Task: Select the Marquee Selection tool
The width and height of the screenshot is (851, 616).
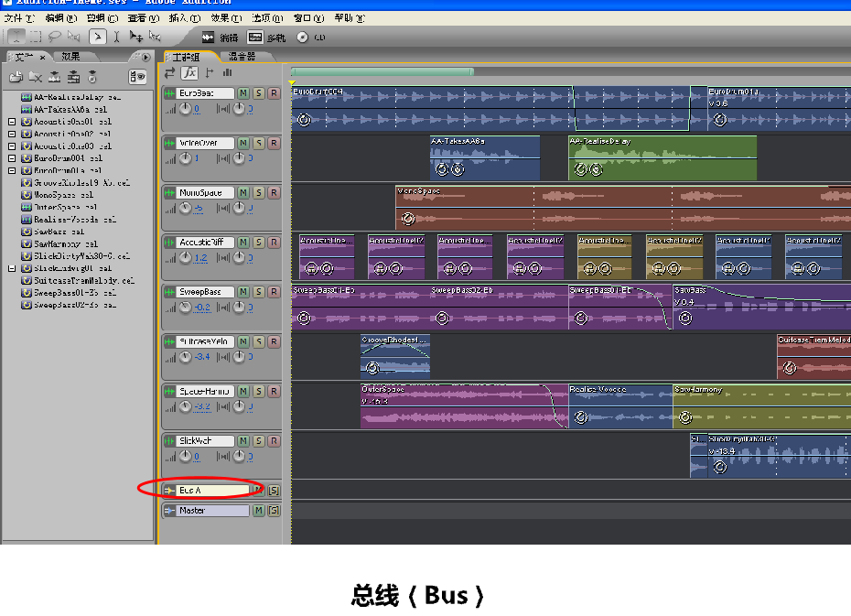Action: [36, 37]
